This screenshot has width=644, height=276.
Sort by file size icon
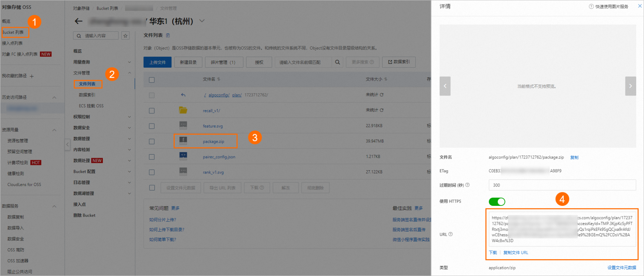coord(386,79)
